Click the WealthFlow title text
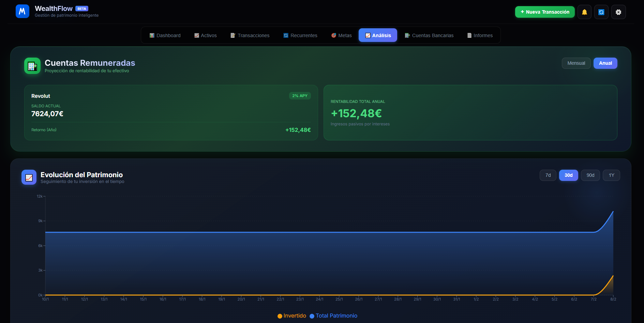644x323 pixels. (x=54, y=9)
